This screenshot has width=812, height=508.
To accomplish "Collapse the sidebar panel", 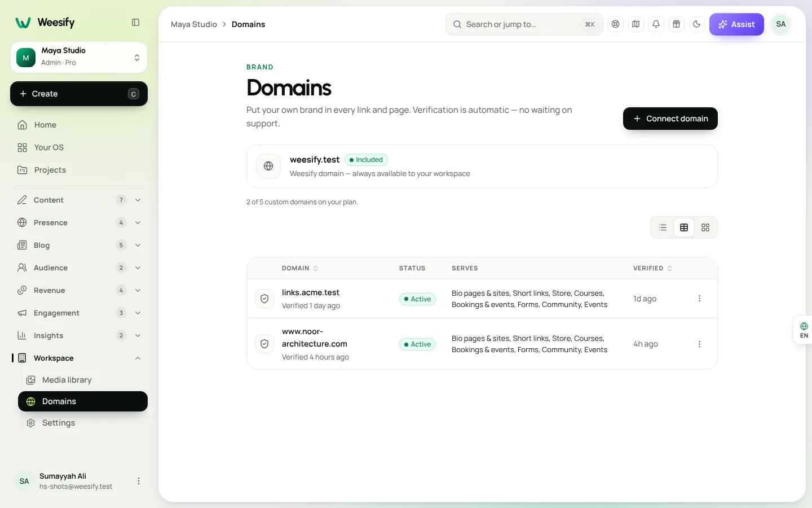I will coord(135,23).
